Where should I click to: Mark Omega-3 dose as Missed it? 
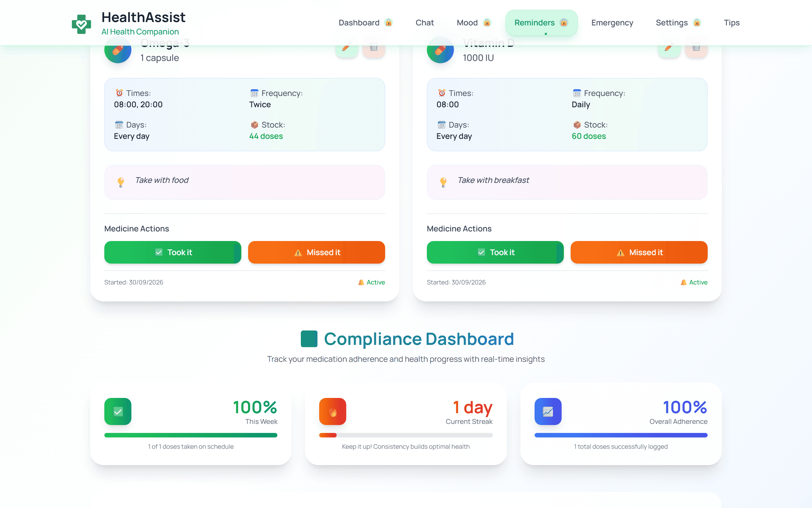point(316,252)
